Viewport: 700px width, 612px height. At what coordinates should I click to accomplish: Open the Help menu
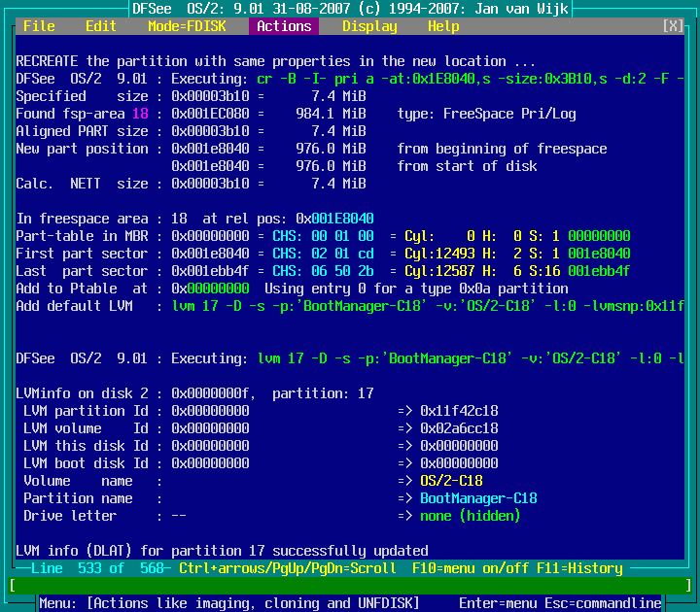[x=443, y=26]
